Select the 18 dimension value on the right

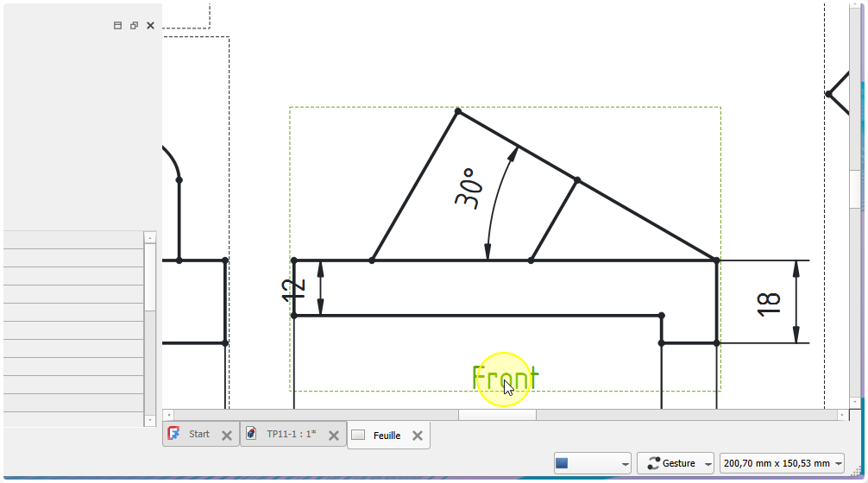pyautogui.click(x=768, y=303)
